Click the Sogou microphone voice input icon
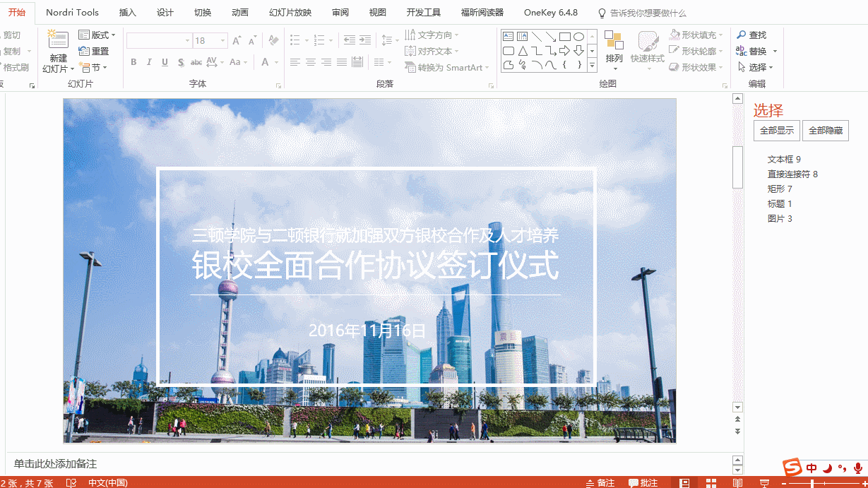Screen dimensions: 868x488 [858, 468]
